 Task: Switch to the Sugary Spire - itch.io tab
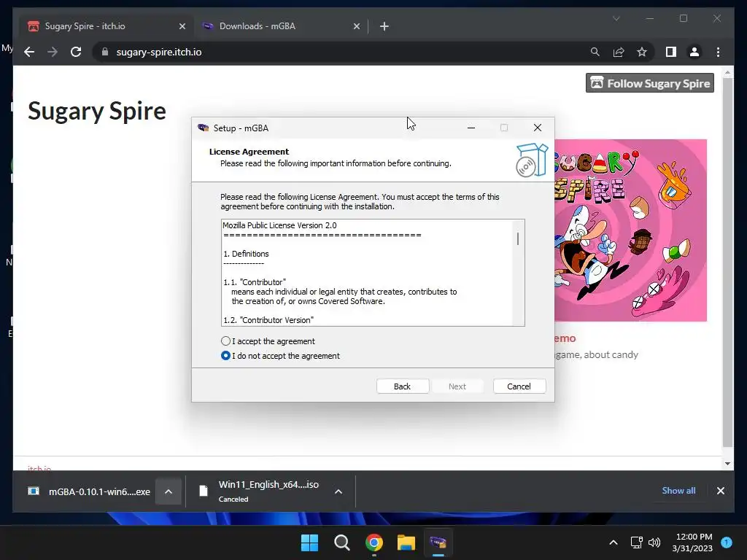(x=106, y=26)
